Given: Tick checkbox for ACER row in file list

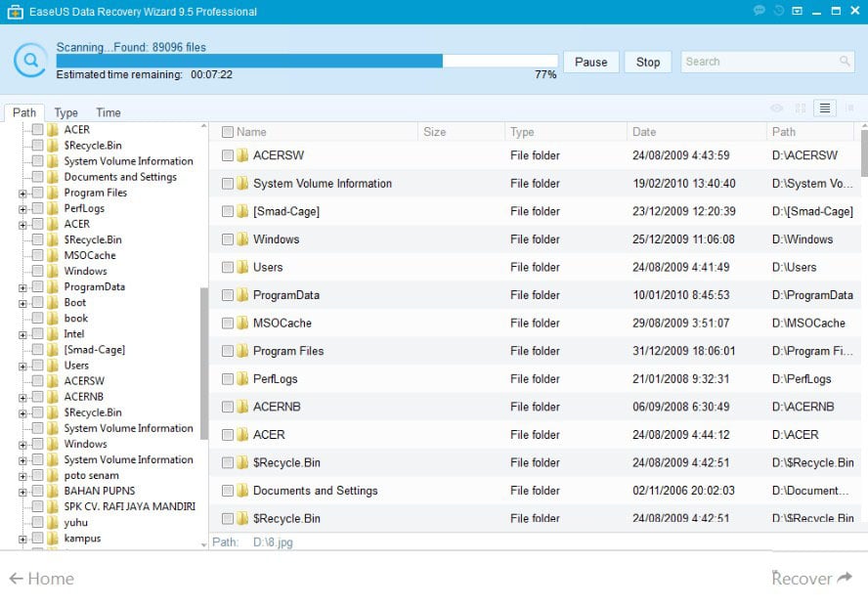Looking at the screenshot, I should 227,434.
